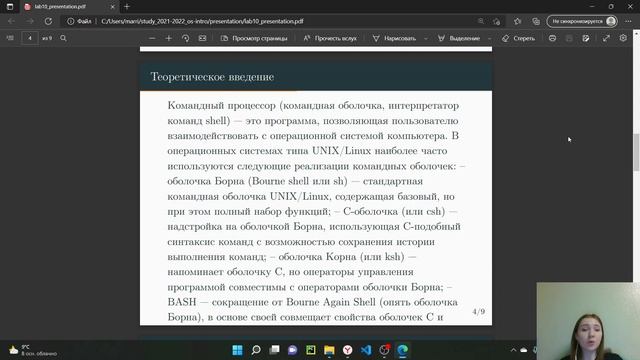Open Windows taskbar search
The image size is (640, 360).
click(256, 350)
